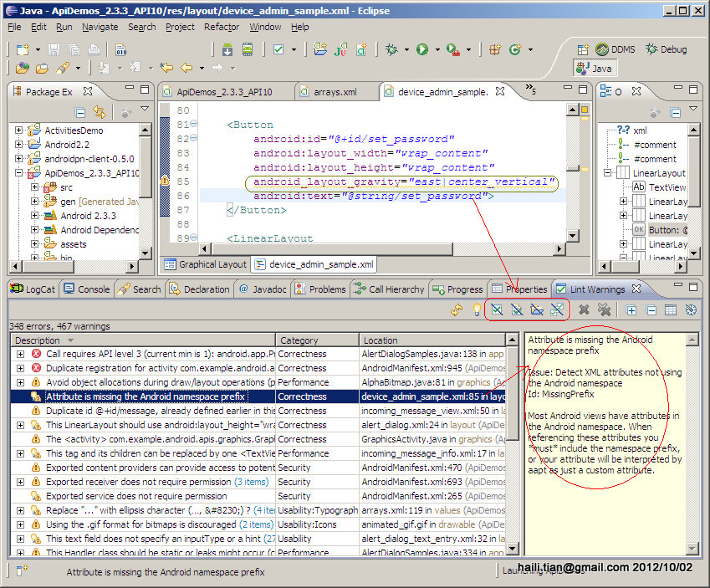Switch to the ApiDemos_2.3.3_API10 editor tab

click(225, 92)
